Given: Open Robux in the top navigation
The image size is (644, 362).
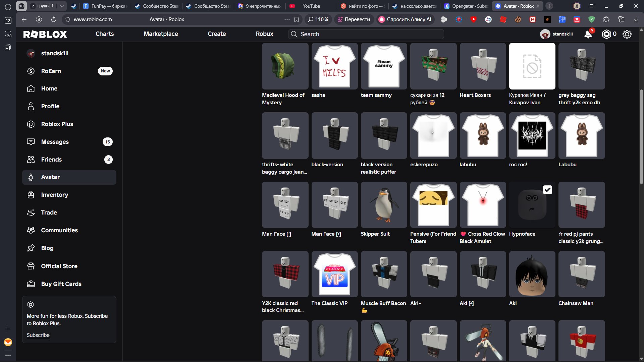Looking at the screenshot, I should 265,34.
